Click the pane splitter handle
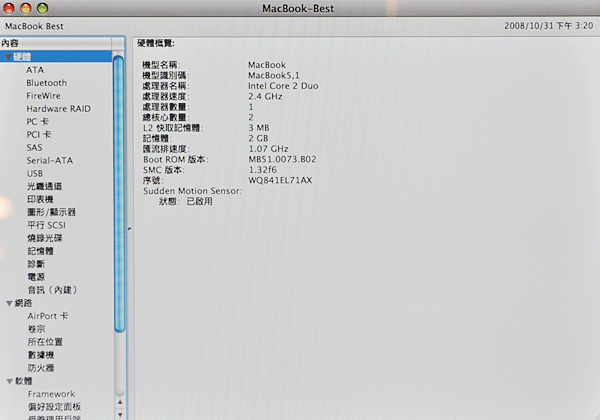 [129, 229]
